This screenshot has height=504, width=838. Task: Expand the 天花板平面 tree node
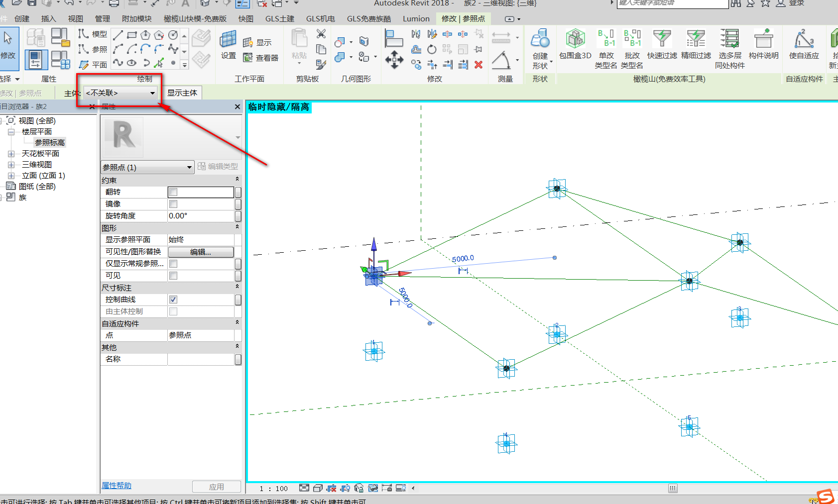point(11,154)
